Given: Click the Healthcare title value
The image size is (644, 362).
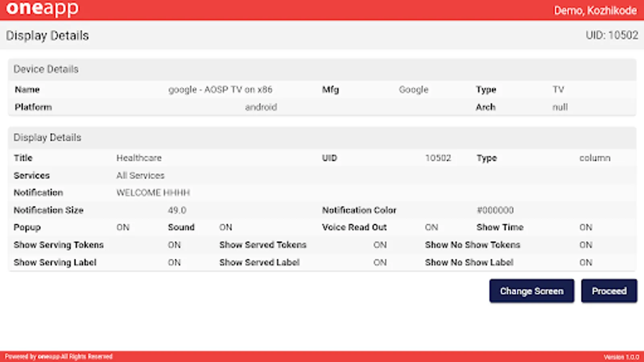Looking at the screenshot, I should click(x=139, y=158).
